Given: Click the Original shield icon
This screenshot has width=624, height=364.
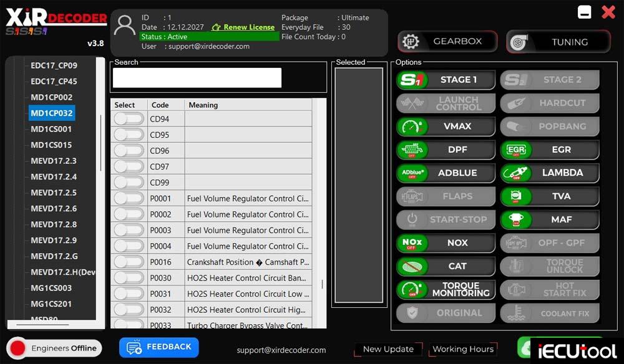Looking at the screenshot, I should 412,313.
